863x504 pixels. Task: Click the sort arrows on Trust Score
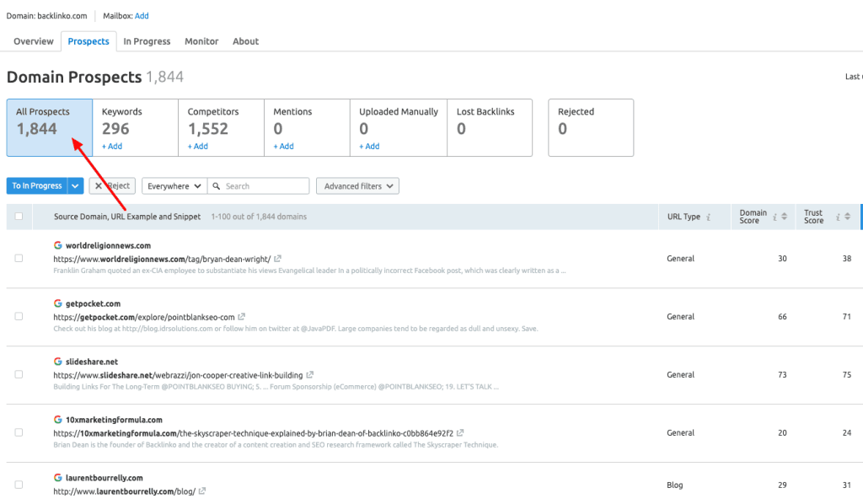point(847,217)
